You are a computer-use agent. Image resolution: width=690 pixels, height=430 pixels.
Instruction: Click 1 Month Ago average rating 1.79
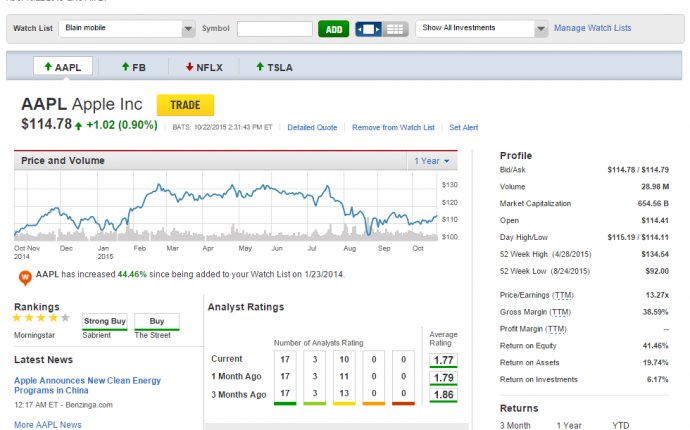pos(444,378)
